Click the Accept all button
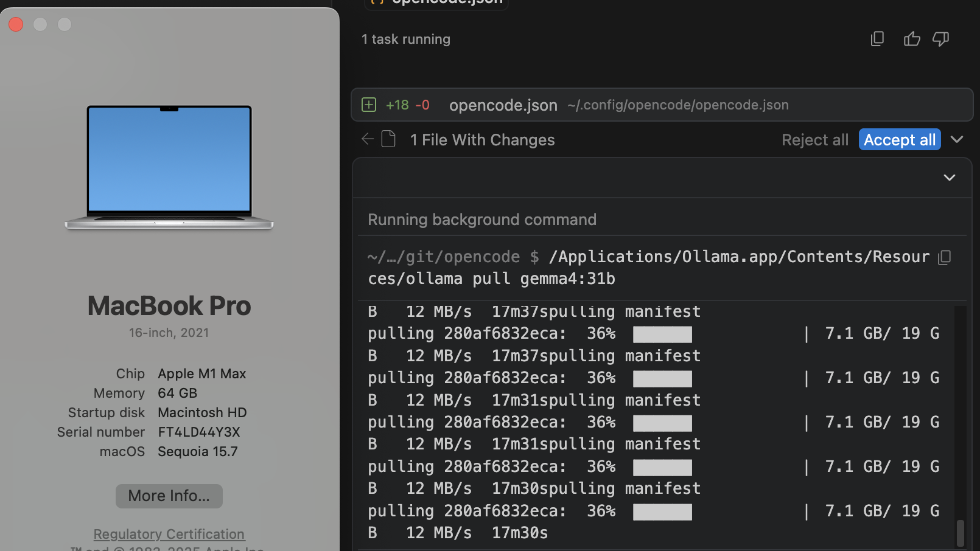 pyautogui.click(x=900, y=139)
